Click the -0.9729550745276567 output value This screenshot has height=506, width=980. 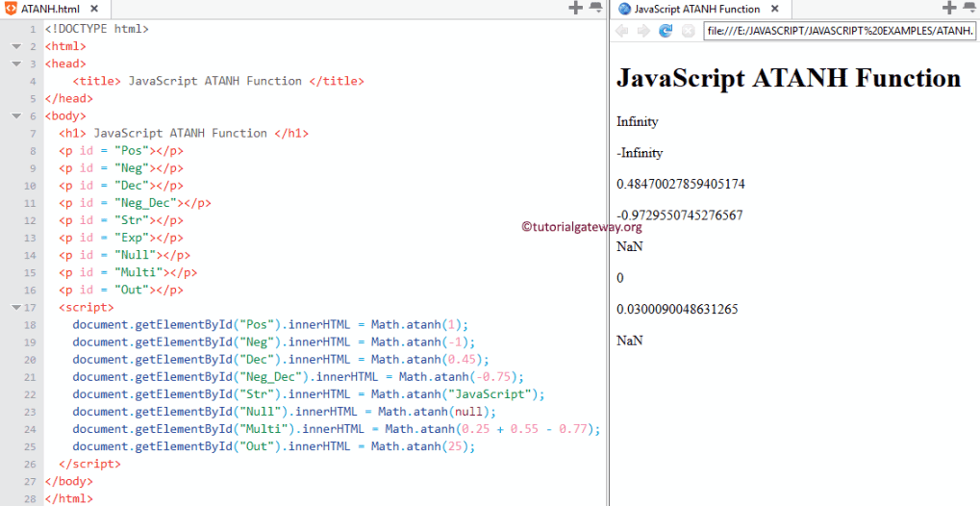(679, 215)
